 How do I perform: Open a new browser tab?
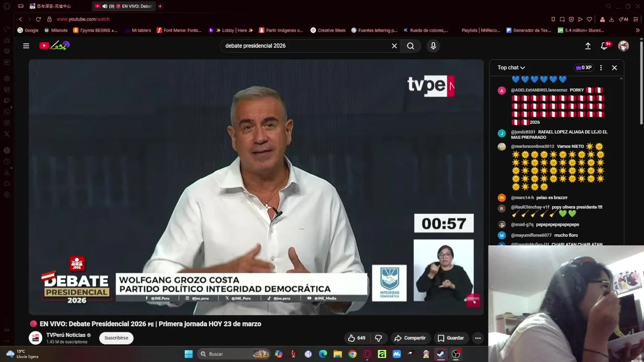(x=160, y=6)
